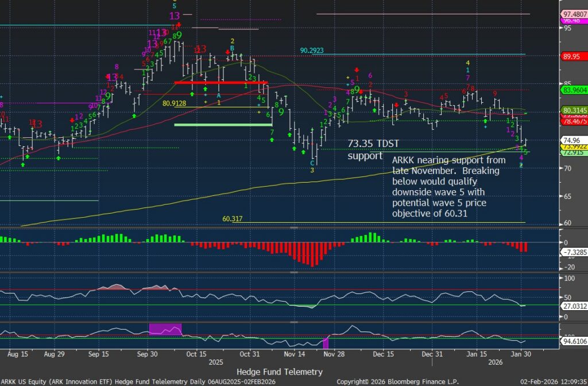This screenshot has width=588, height=386.
Task: Click the green 83.9604 axis label
Action: 573,90
